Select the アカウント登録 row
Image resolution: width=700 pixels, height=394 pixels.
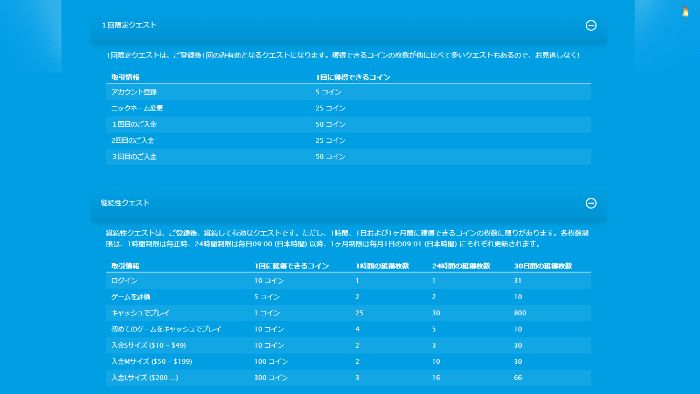[348, 92]
